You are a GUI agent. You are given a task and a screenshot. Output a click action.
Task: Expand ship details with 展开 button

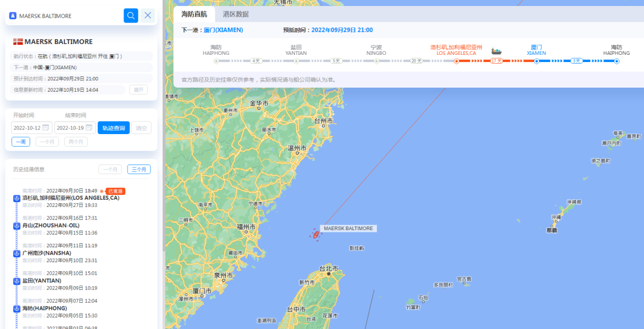pyautogui.click(x=138, y=90)
